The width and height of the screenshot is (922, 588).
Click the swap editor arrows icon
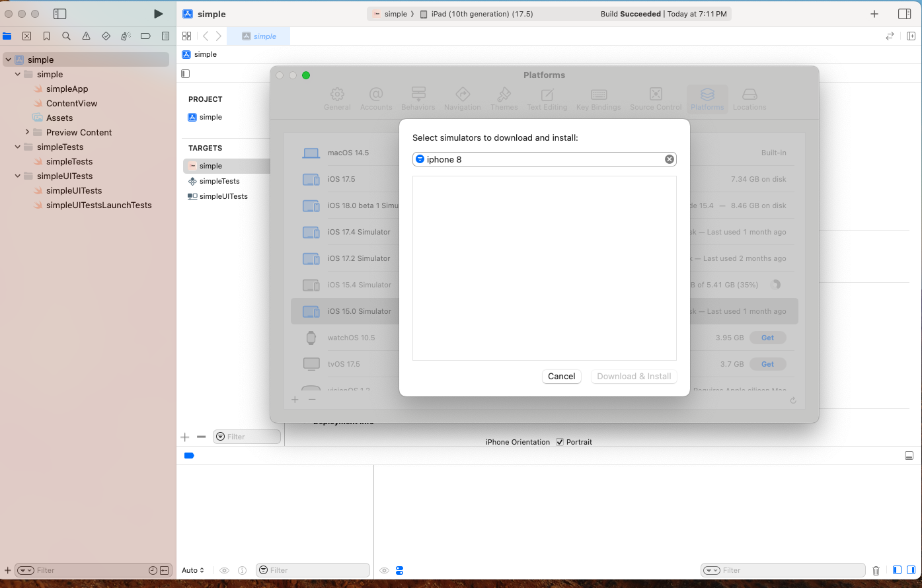(x=890, y=36)
